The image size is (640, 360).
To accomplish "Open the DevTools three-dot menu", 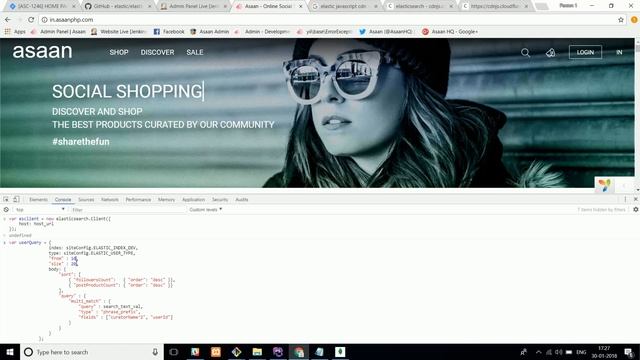I will click(625, 199).
